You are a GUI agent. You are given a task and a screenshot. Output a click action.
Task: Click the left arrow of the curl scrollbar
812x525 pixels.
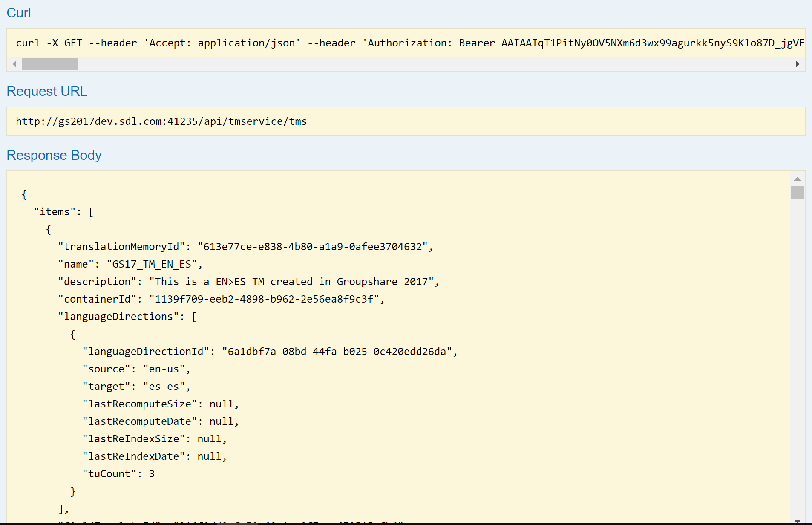click(14, 64)
